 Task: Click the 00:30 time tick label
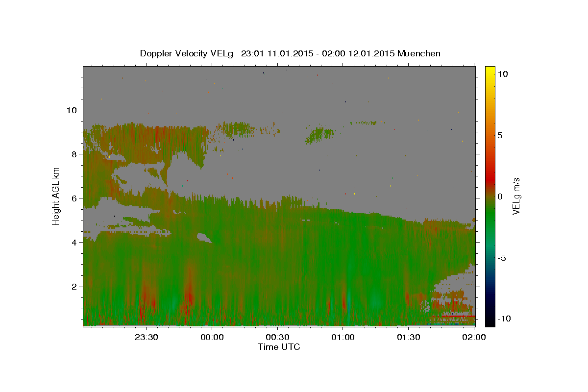pyautogui.click(x=277, y=337)
